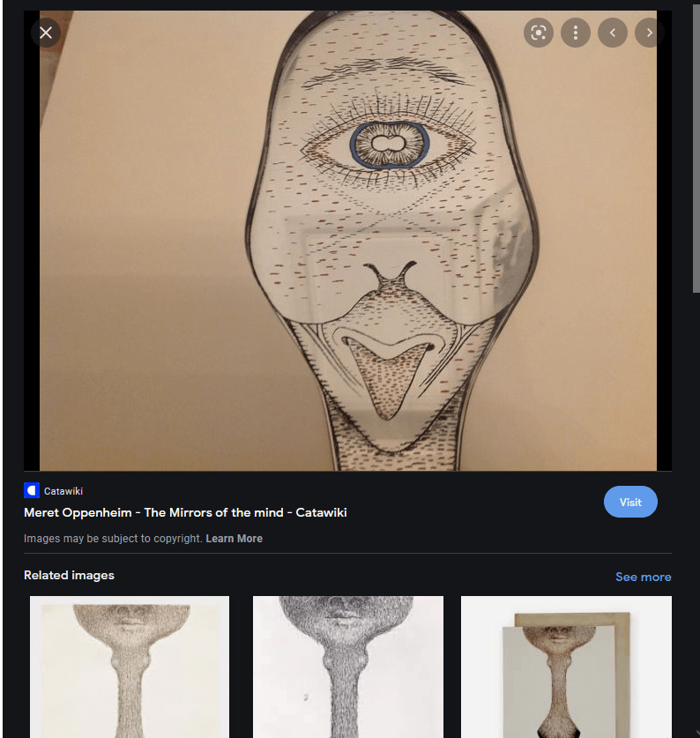Go to the previous image

612,33
